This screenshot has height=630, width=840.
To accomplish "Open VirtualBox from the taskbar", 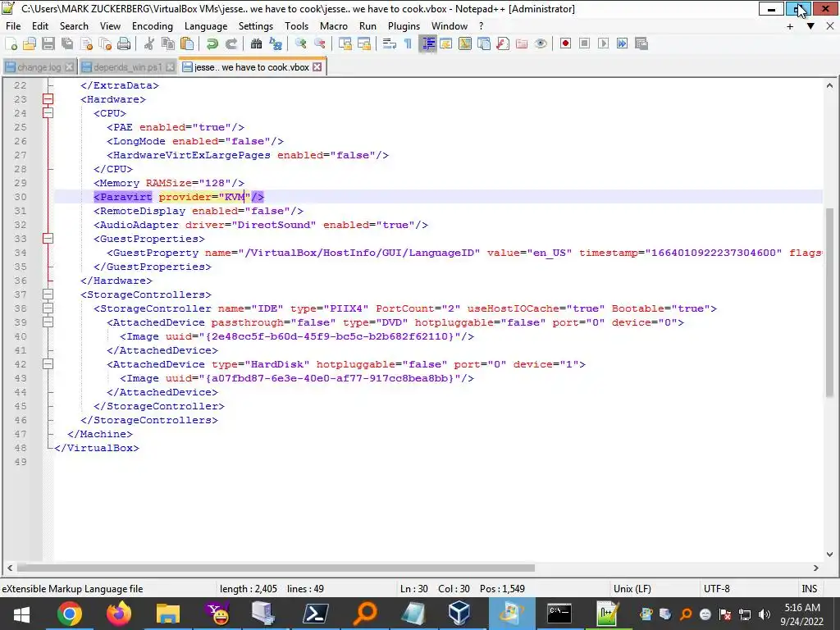I will (459, 614).
